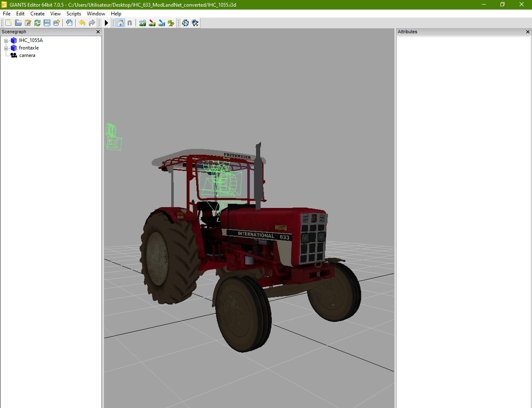Viewport: 532px width, 408px height.
Task: Select the terrain sculpt mode icon
Action: [143, 23]
